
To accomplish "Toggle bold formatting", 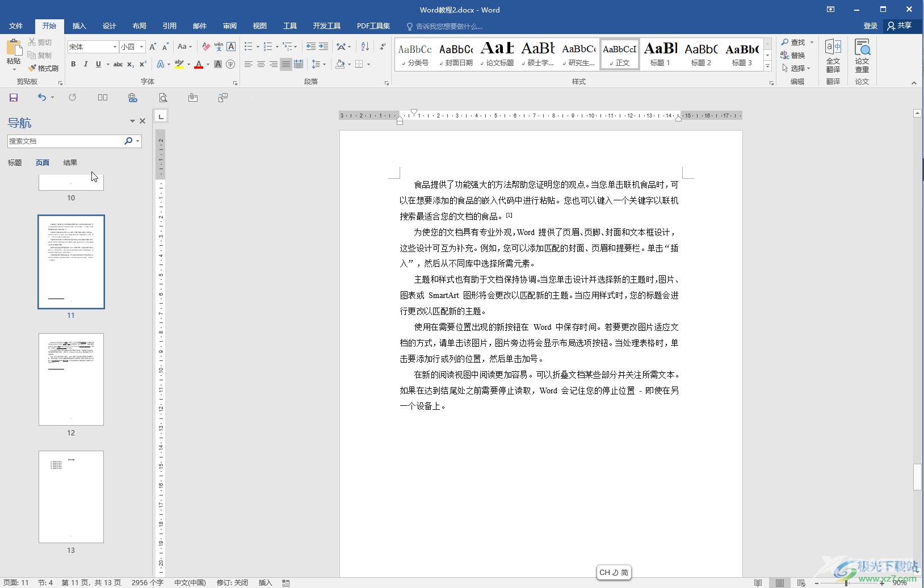I will (x=73, y=64).
